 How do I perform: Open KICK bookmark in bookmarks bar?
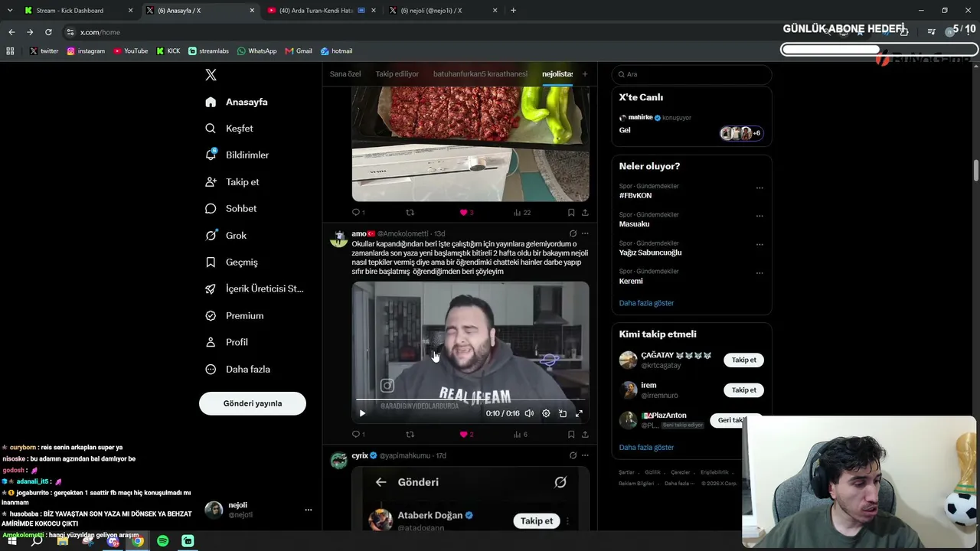click(168, 51)
